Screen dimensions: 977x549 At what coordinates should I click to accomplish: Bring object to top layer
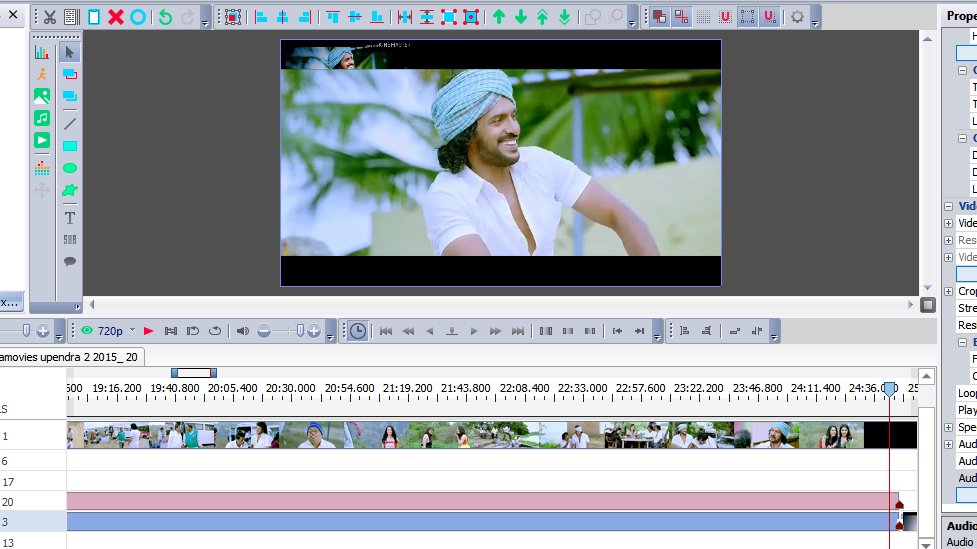click(x=543, y=17)
